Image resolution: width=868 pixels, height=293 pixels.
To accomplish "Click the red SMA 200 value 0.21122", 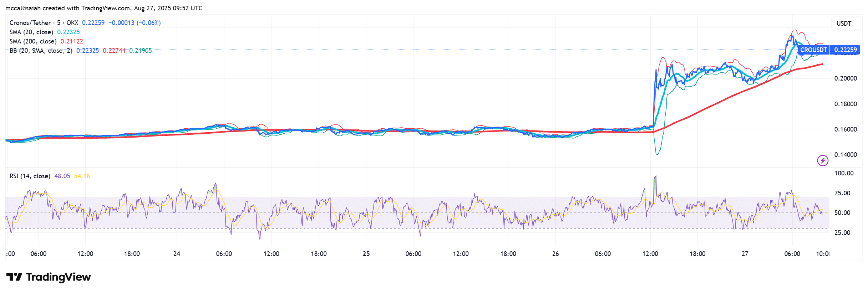I will (72, 41).
